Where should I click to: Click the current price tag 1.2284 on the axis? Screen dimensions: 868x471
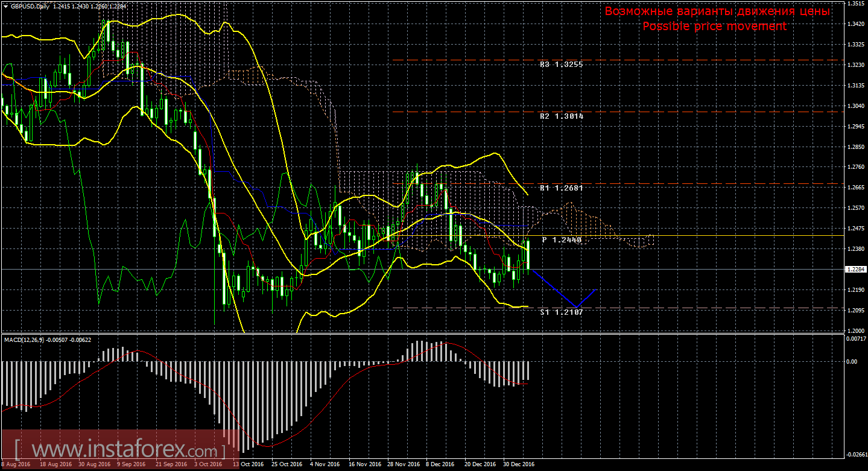click(856, 269)
